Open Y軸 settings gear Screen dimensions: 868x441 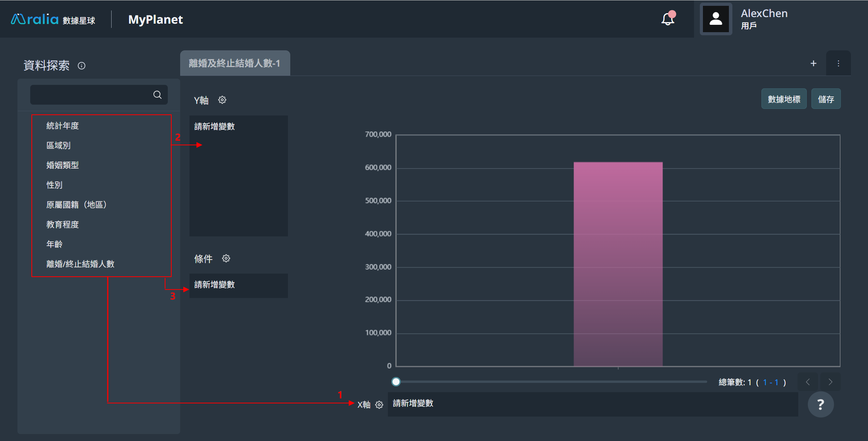[x=222, y=100]
